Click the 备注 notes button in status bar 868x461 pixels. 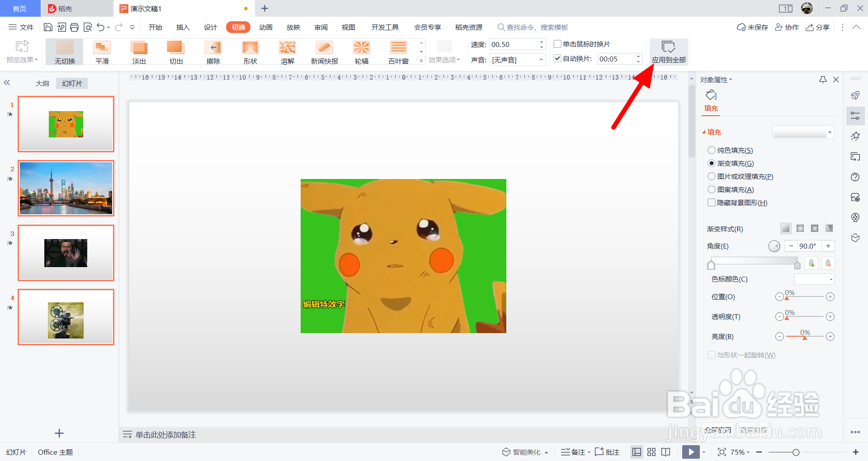point(573,452)
